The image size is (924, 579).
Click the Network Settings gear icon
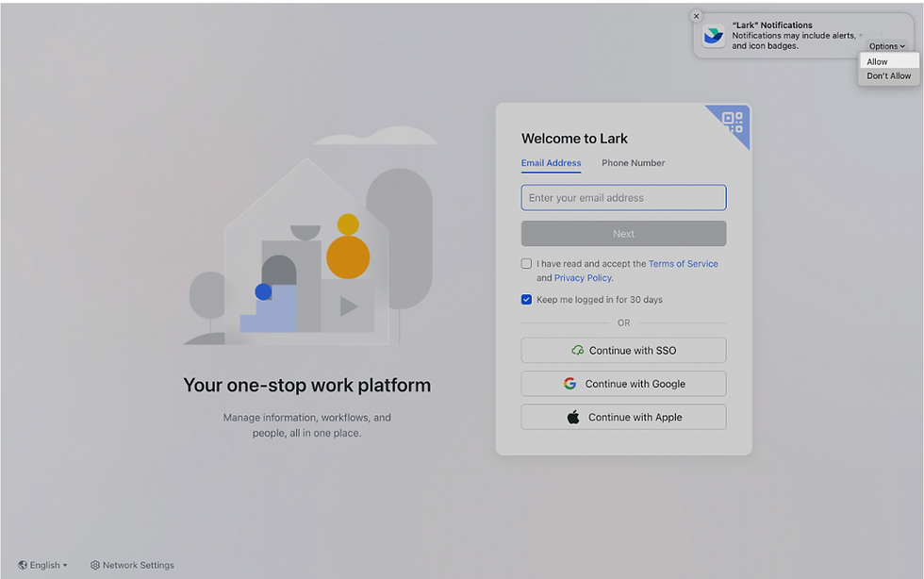pos(95,565)
